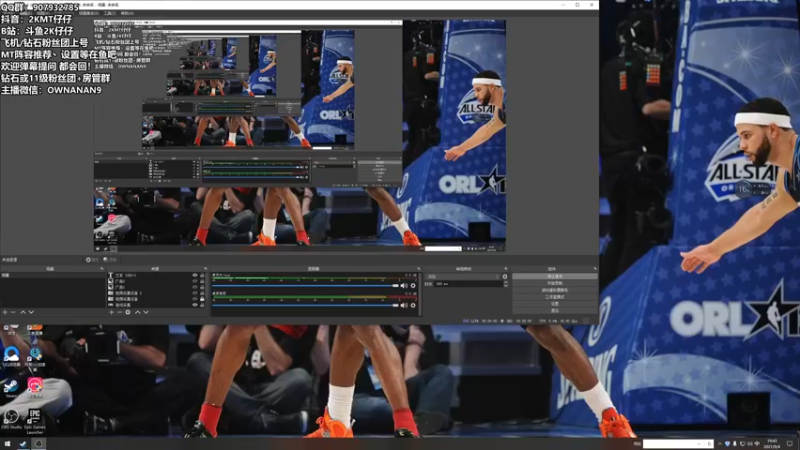Open source Properties button above the docks
This screenshot has height=450, width=800.
point(92,260)
